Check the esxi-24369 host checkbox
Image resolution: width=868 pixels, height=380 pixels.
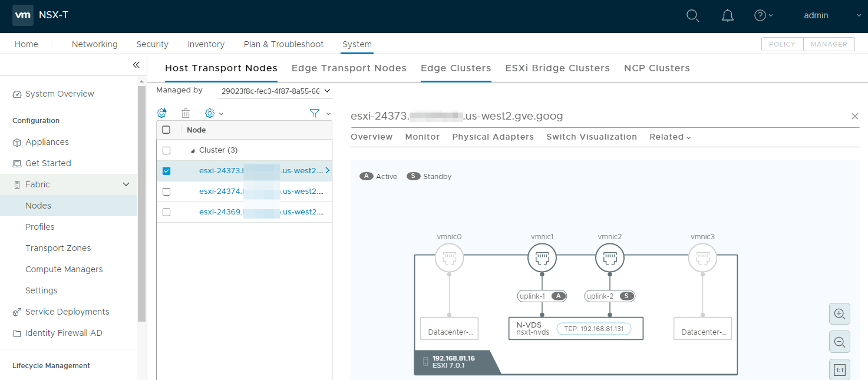166,212
